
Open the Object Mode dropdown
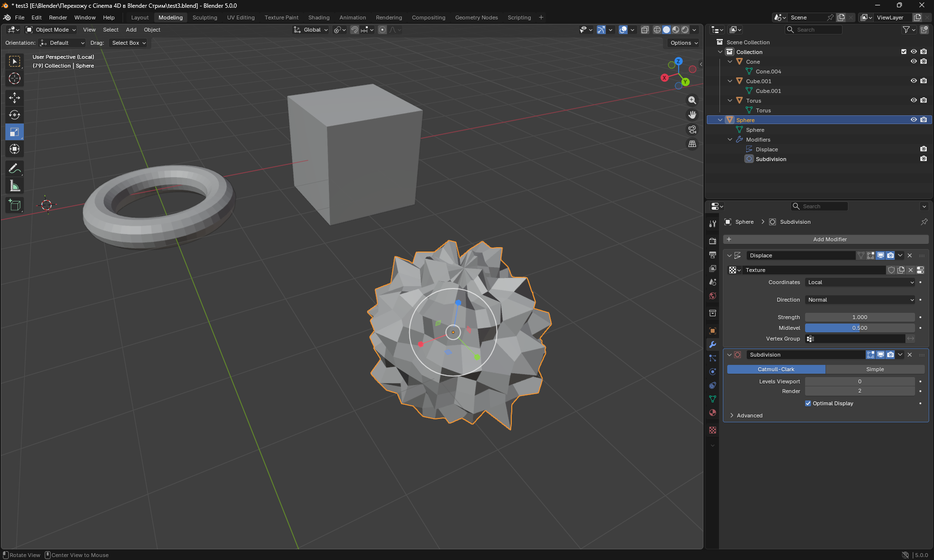point(52,30)
